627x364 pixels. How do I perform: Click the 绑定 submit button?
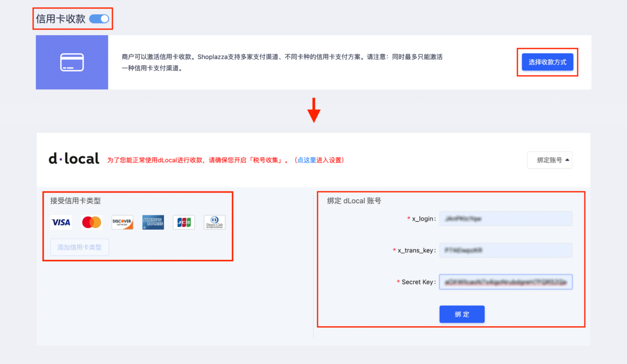[461, 314]
